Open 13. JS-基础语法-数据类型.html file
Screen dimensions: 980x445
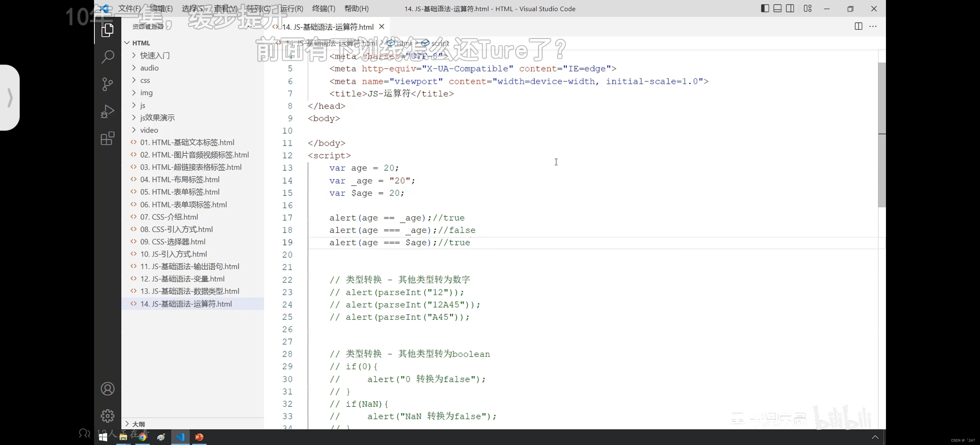pos(193,291)
